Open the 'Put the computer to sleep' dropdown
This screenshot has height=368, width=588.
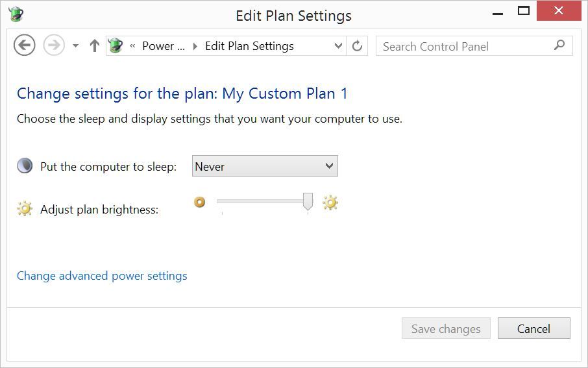265,166
